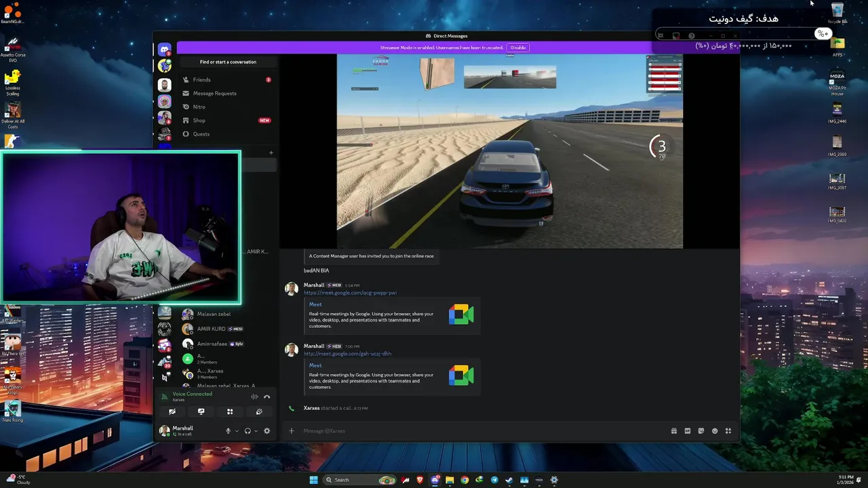Open the first Marshall Google Meet link
This screenshot has width=868, height=488.
coord(350,293)
